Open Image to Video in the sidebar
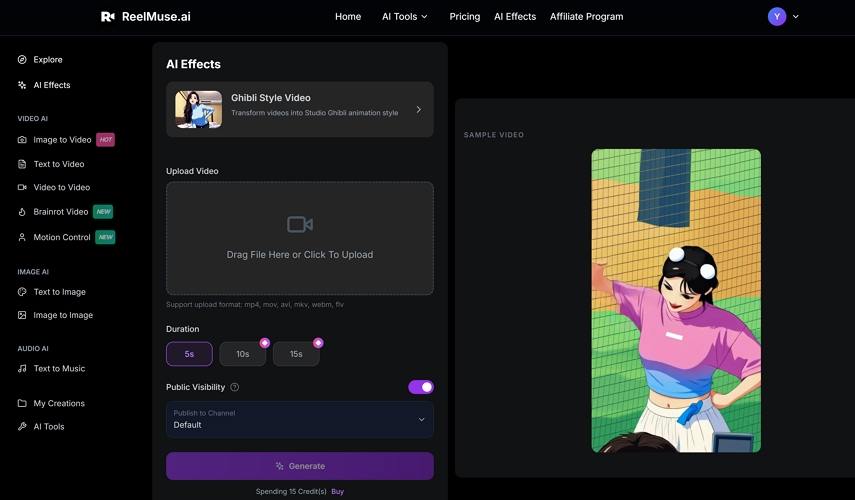Viewport: 855px width, 500px height. point(62,140)
